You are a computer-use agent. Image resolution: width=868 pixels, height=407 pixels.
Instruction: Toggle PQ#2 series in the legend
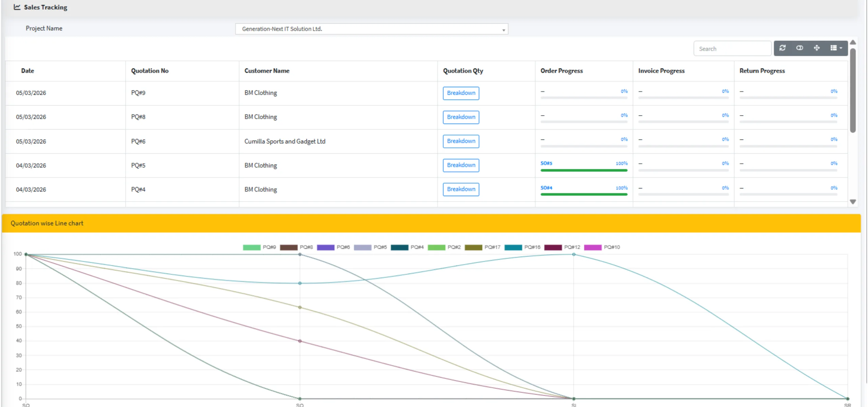(x=445, y=247)
